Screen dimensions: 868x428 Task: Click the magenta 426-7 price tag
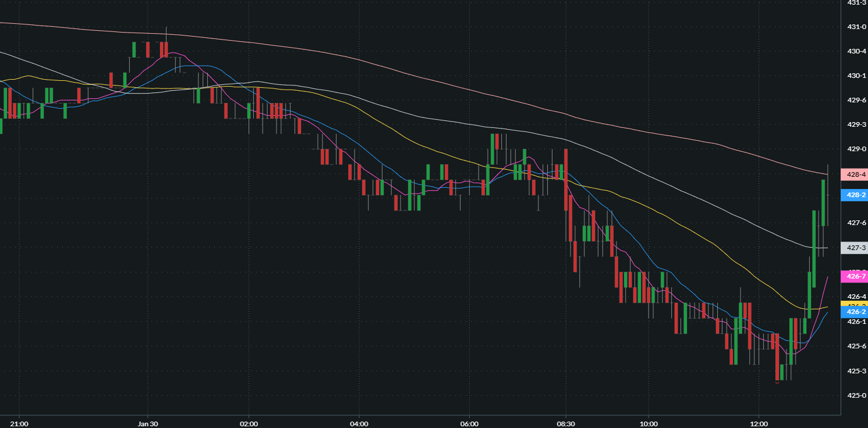(x=855, y=276)
